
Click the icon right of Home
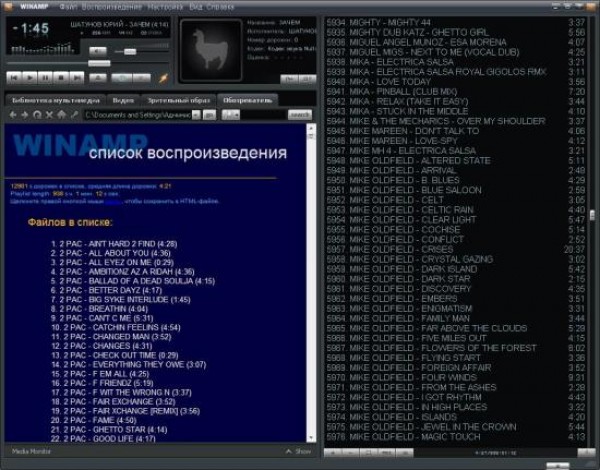(x=74, y=114)
